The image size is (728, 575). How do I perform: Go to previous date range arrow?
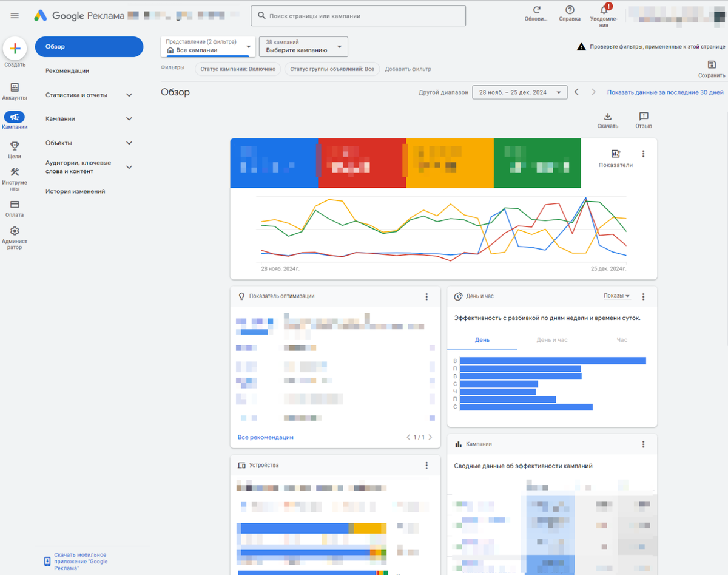click(576, 92)
